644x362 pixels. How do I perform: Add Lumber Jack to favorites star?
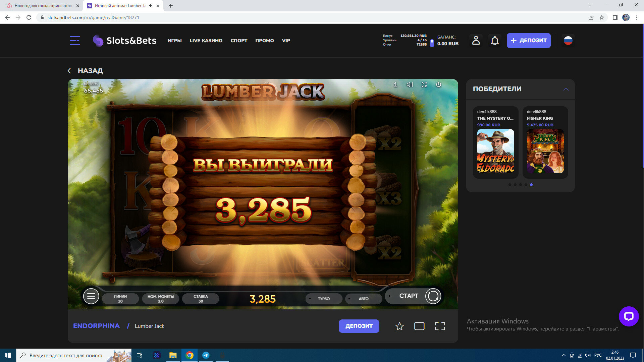[x=399, y=326]
